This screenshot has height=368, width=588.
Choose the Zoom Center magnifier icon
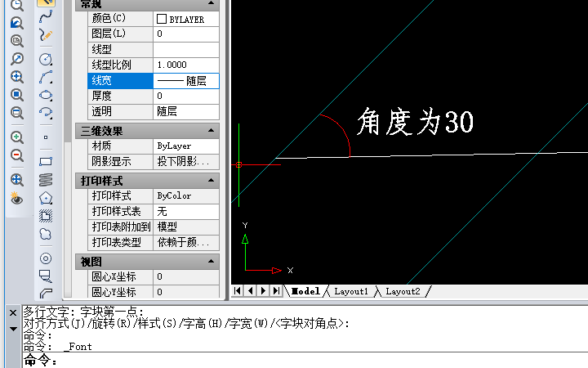(16, 77)
